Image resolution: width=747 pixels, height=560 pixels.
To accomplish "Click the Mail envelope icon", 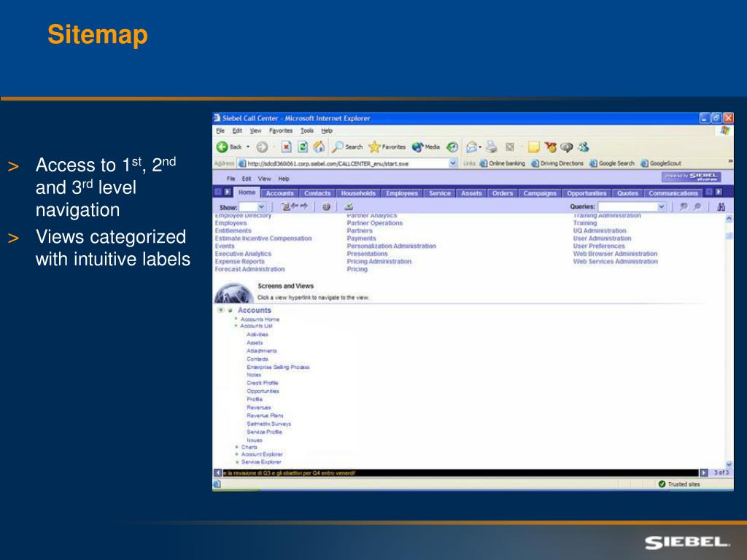I will pyautogui.click(x=472, y=147).
